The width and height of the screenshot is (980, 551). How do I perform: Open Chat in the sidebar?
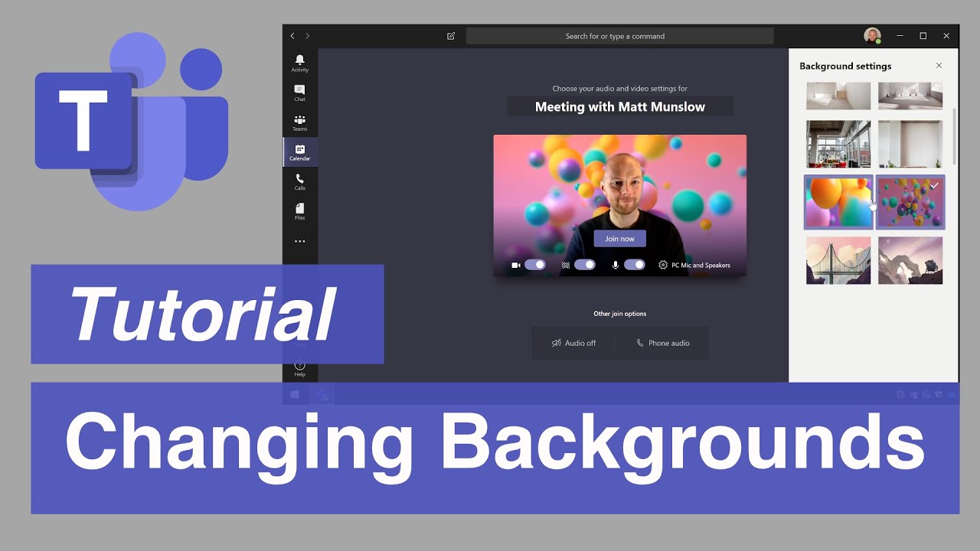pyautogui.click(x=299, y=93)
